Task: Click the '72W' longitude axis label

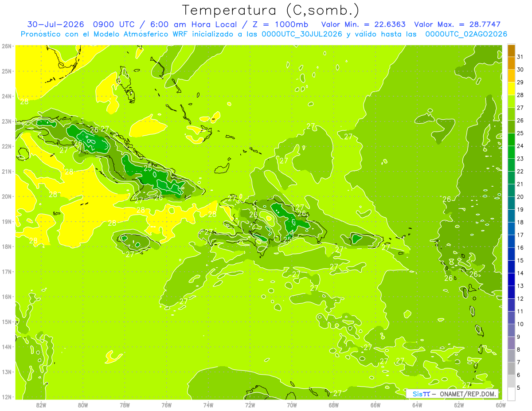Action: (250, 405)
